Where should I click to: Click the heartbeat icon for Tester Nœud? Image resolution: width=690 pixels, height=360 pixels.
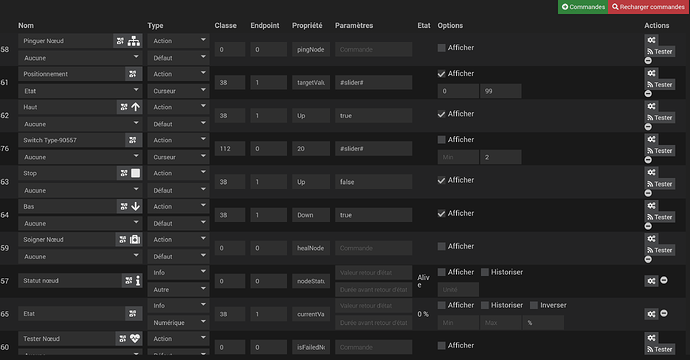coord(135,338)
